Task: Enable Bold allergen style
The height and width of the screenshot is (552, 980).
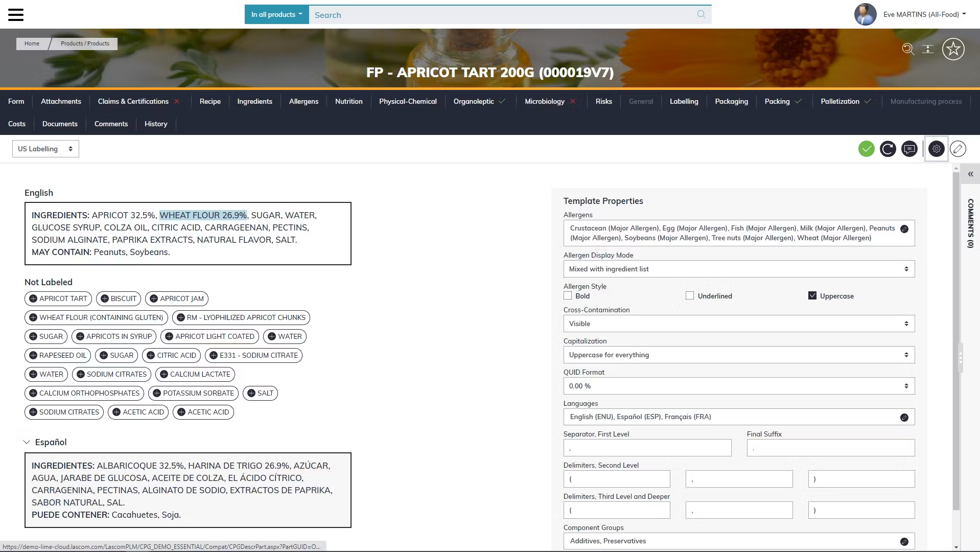Action: [x=568, y=295]
